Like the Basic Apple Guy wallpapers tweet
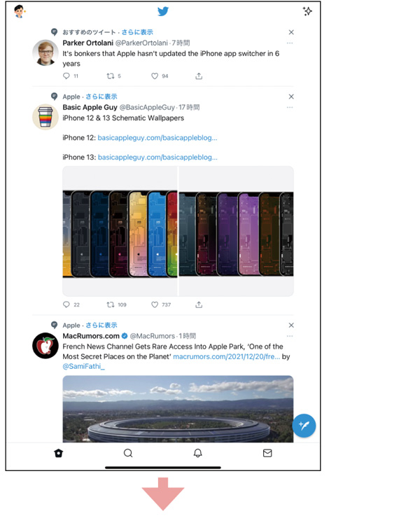The width and height of the screenshot is (420, 525). [x=155, y=304]
